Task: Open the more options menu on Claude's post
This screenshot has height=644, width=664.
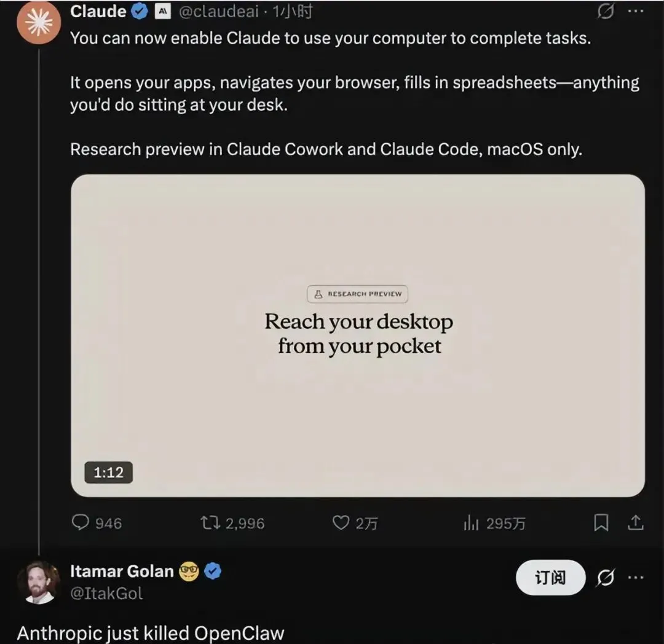Action: pyautogui.click(x=636, y=11)
